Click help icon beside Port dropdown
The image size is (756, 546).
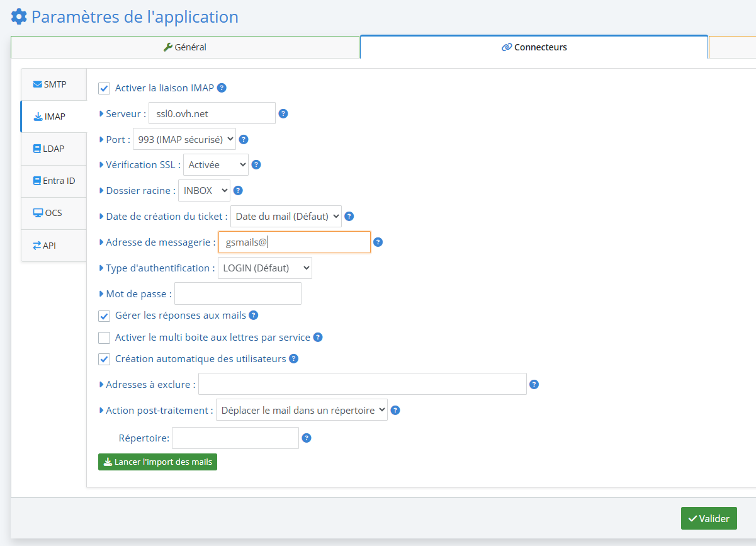click(244, 140)
